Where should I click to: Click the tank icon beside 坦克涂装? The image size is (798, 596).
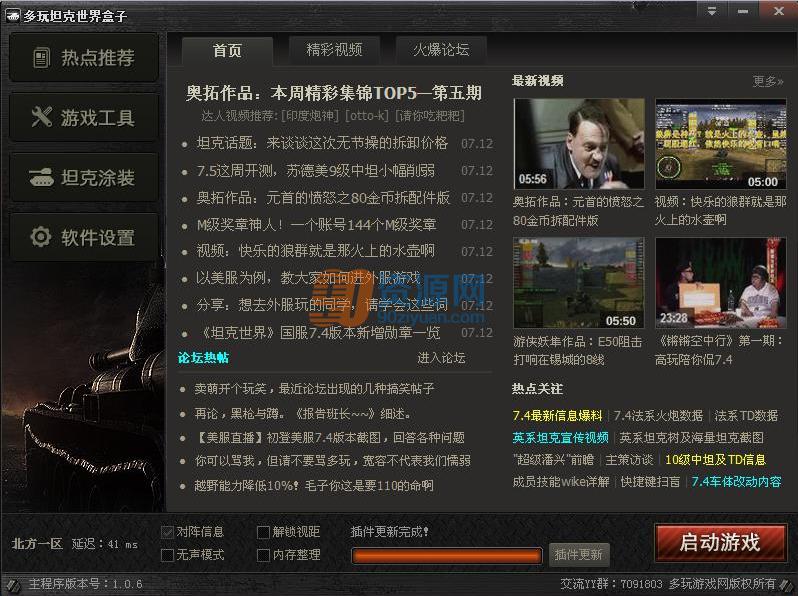(42, 177)
